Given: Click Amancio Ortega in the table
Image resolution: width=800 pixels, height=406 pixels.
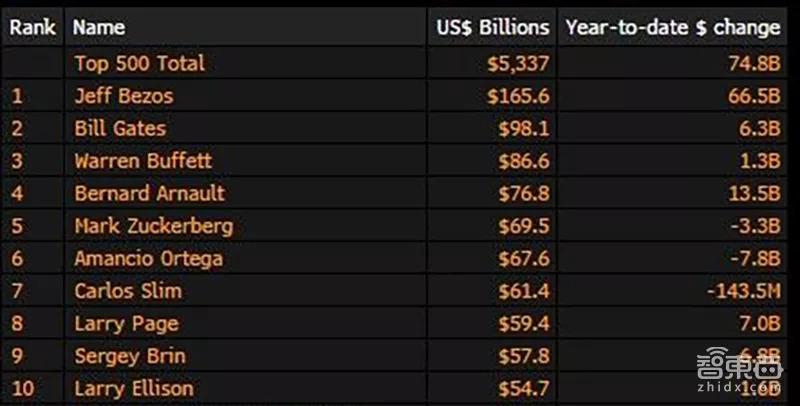Looking at the screenshot, I should click(x=148, y=258).
